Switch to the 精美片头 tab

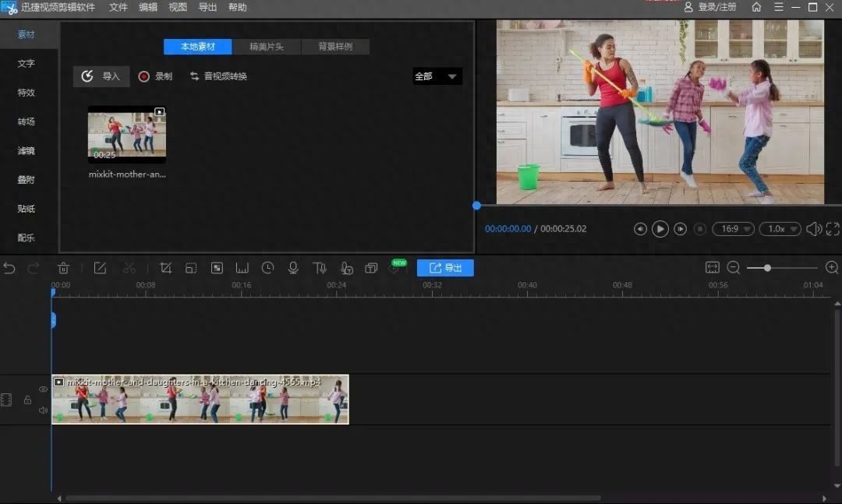pos(267,47)
